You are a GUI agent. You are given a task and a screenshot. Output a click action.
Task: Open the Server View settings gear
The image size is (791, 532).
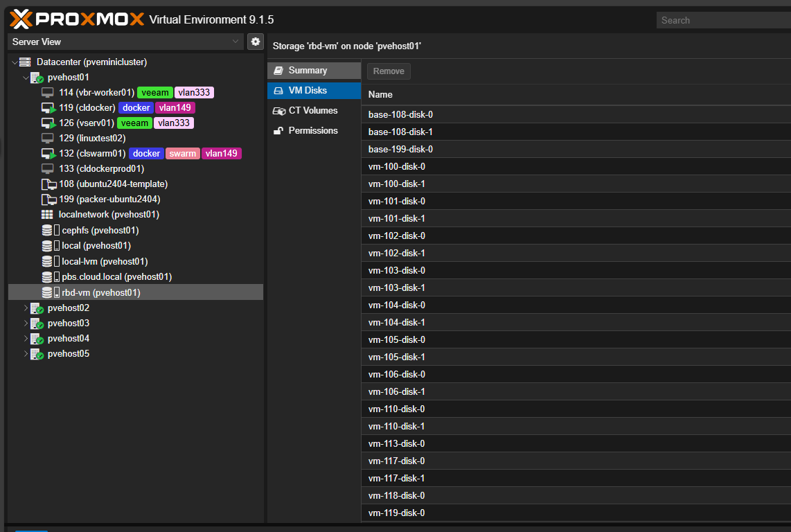click(x=256, y=42)
